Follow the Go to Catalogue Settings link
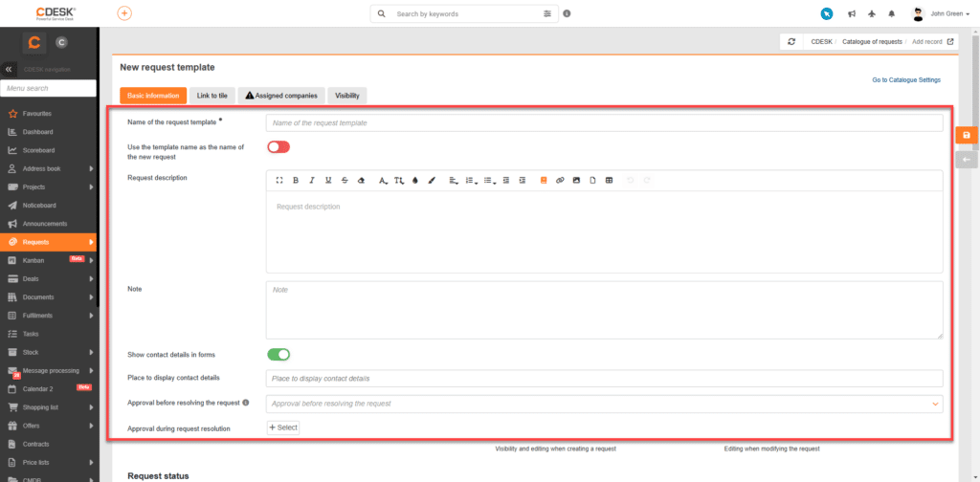This screenshot has width=980, height=482. click(906, 80)
